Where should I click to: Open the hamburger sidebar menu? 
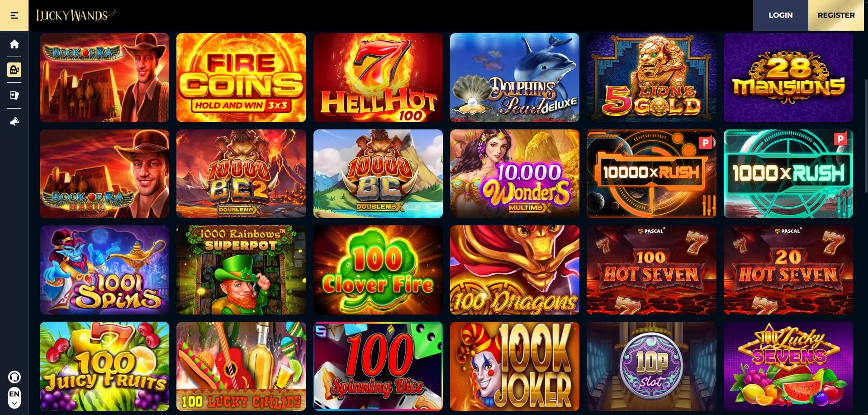click(14, 15)
